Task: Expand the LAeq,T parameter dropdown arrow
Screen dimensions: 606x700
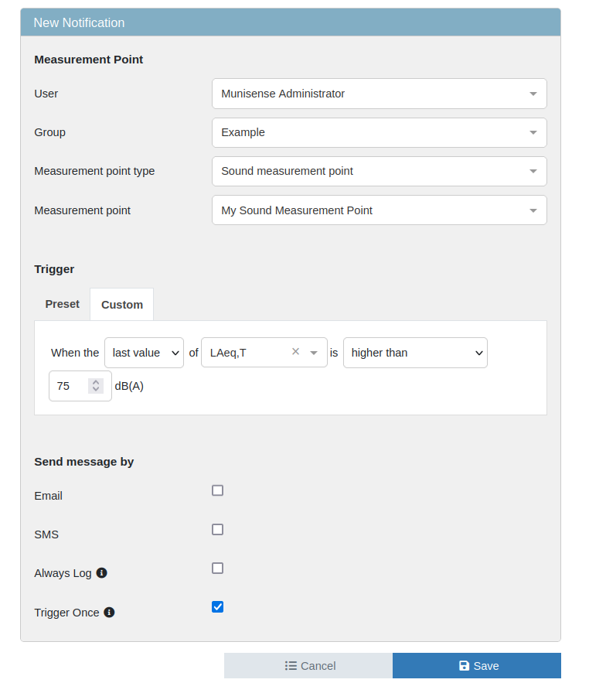Action: [x=314, y=353]
